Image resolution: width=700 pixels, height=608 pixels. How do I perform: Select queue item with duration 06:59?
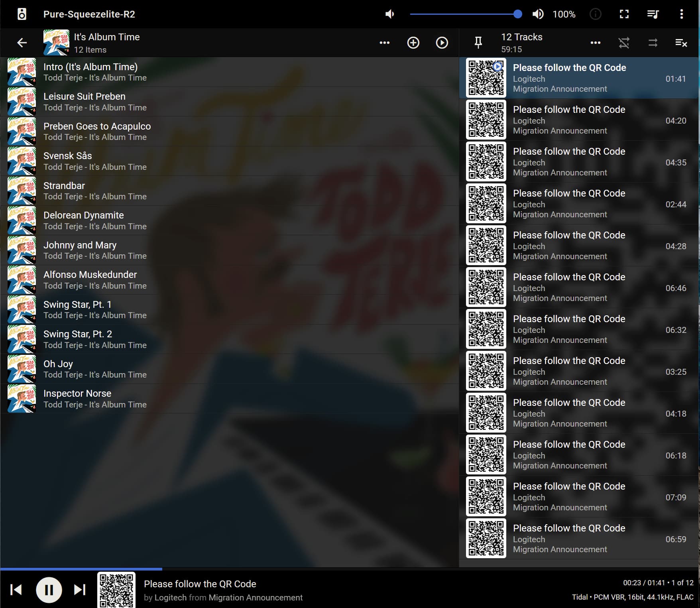pyautogui.click(x=579, y=539)
